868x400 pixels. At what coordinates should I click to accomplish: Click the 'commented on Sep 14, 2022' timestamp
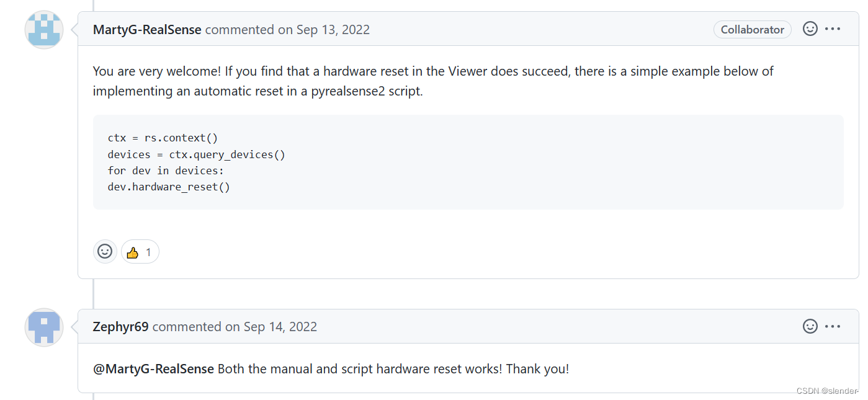[235, 326]
